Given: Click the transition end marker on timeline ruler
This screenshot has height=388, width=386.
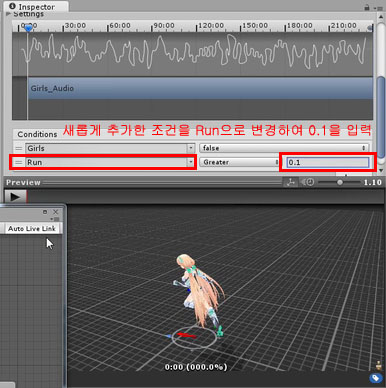Looking at the screenshot, I should (370, 28).
